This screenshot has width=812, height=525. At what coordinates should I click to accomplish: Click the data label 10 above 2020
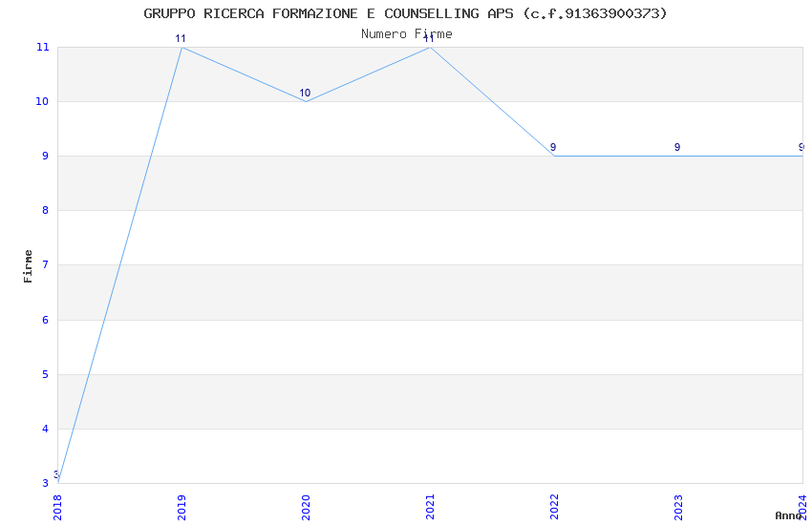(305, 94)
